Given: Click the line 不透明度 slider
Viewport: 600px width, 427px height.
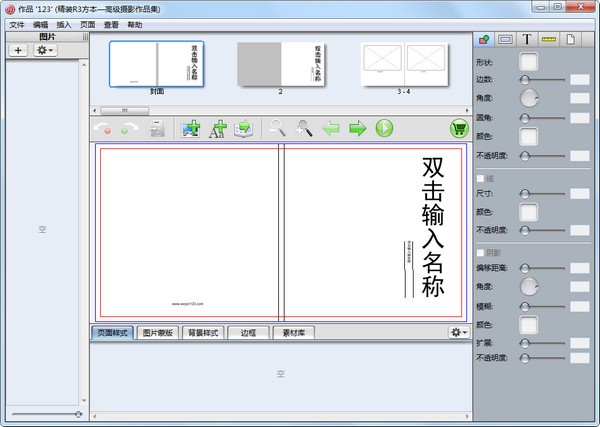Looking at the screenshot, I should pos(542,230).
